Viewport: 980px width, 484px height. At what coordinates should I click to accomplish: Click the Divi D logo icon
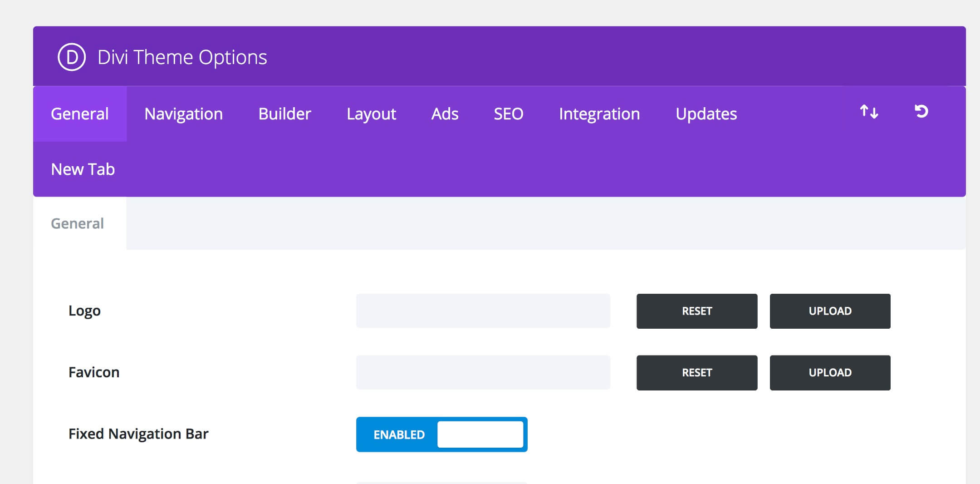coord(72,57)
